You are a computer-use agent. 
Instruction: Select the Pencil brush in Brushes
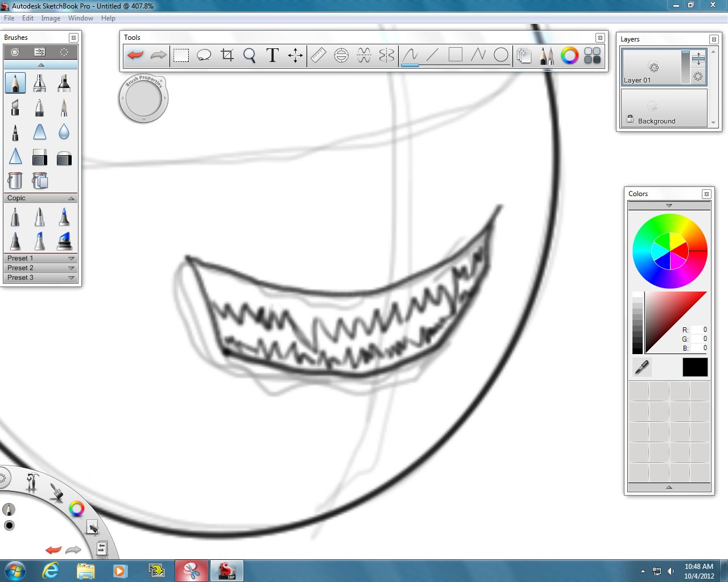15,83
